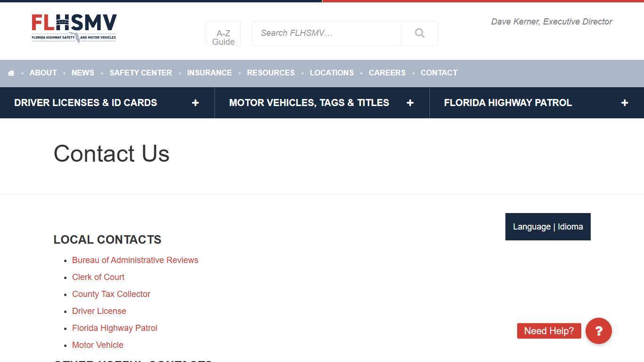Open the Need Help? label button

(549, 331)
